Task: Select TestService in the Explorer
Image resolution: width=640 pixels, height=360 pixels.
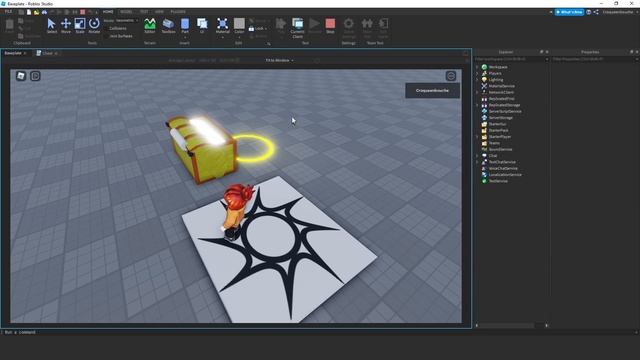Action: pyautogui.click(x=498, y=181)
